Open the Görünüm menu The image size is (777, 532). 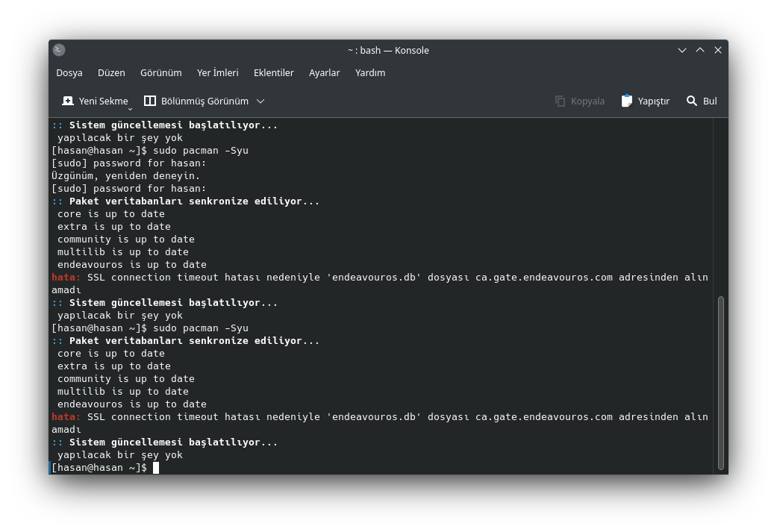pyautogui.click(x=161, y=73)
